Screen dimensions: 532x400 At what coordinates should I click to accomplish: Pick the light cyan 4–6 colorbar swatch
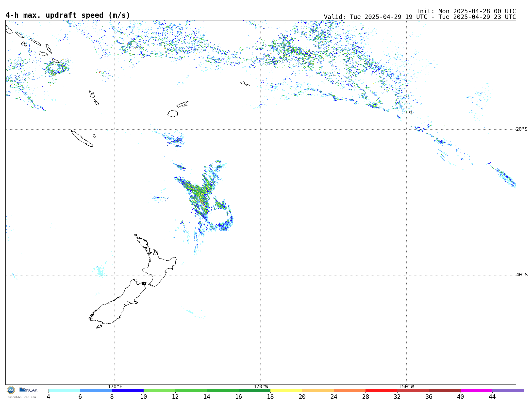coord(64,391)
